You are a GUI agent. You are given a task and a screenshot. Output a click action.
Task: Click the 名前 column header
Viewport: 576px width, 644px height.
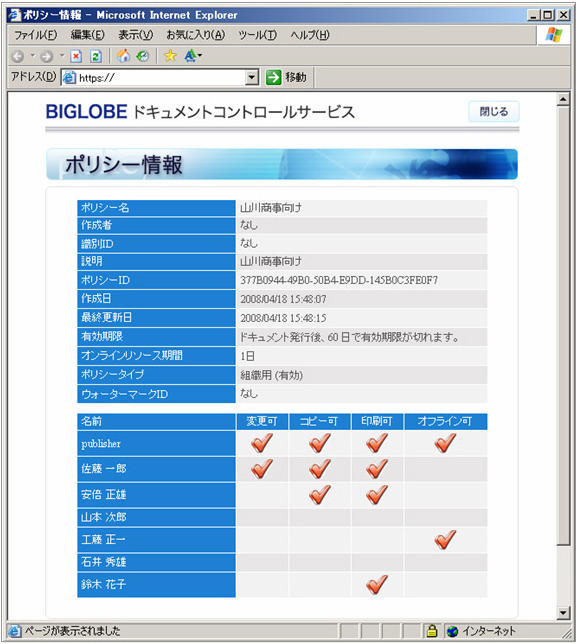coord(156,421)
